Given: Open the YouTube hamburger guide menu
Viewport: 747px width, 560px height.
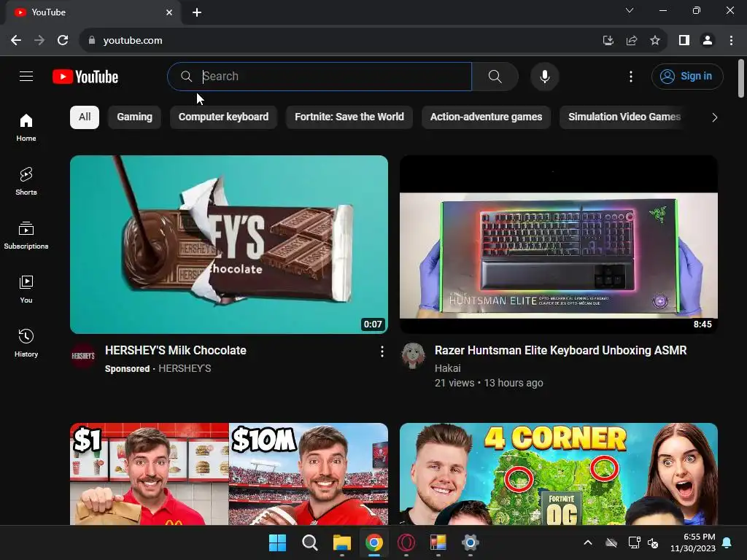Looking at the screenshot, I should [x=26, y=76].
